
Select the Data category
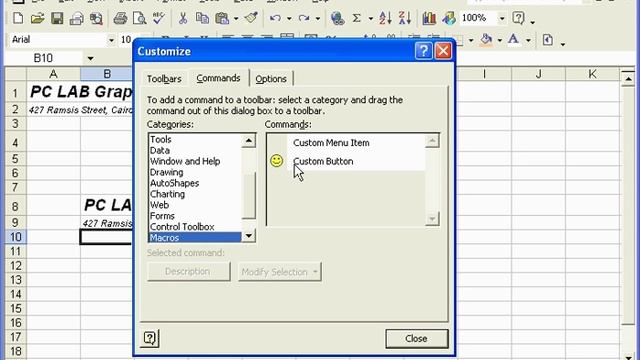click(x=195, y=151)
